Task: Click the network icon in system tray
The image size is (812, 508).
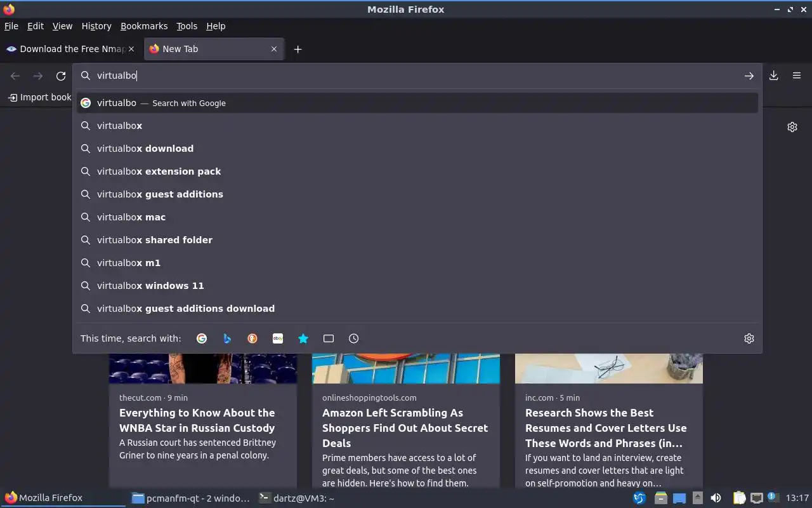Action: (x=756, y=498)
